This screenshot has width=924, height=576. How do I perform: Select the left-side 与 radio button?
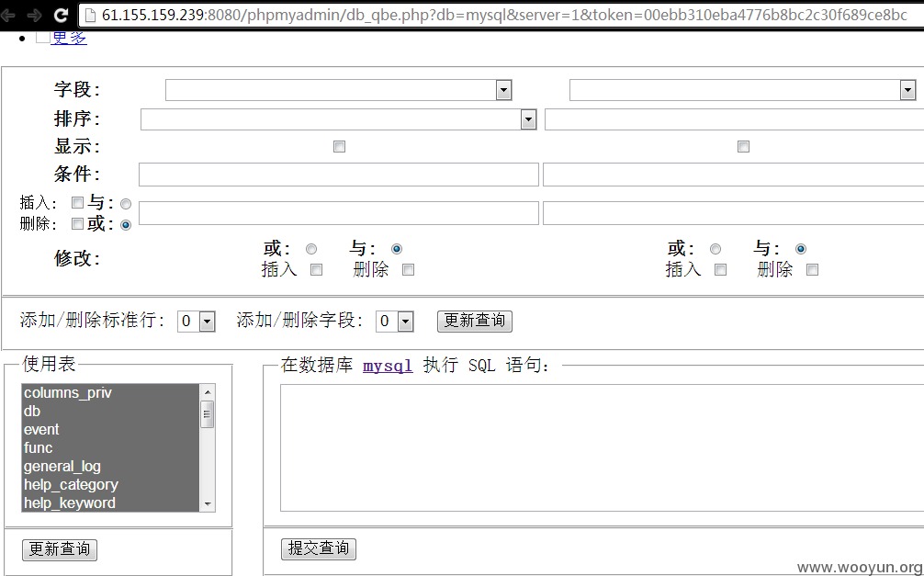coord(126,204)
